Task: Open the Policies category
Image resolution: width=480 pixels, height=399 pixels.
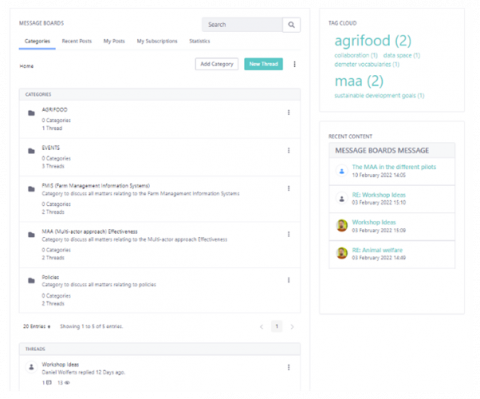Action: 50,277
